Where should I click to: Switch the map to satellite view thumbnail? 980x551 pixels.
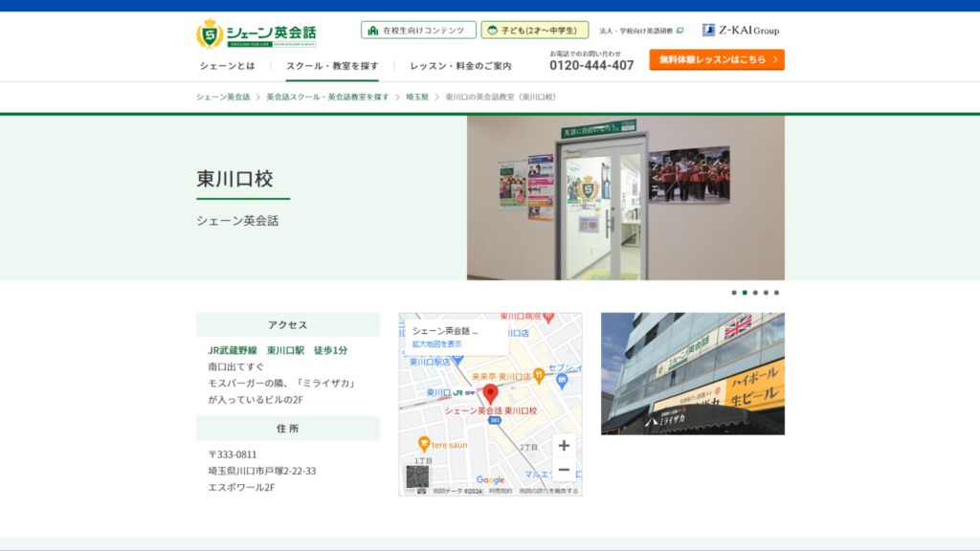417,476
